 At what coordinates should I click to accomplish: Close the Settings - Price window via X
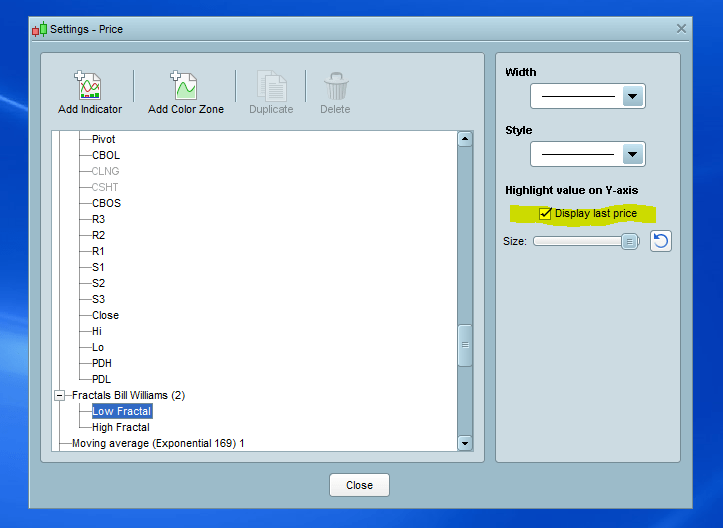pyautogui.click(x=681, y=29)
